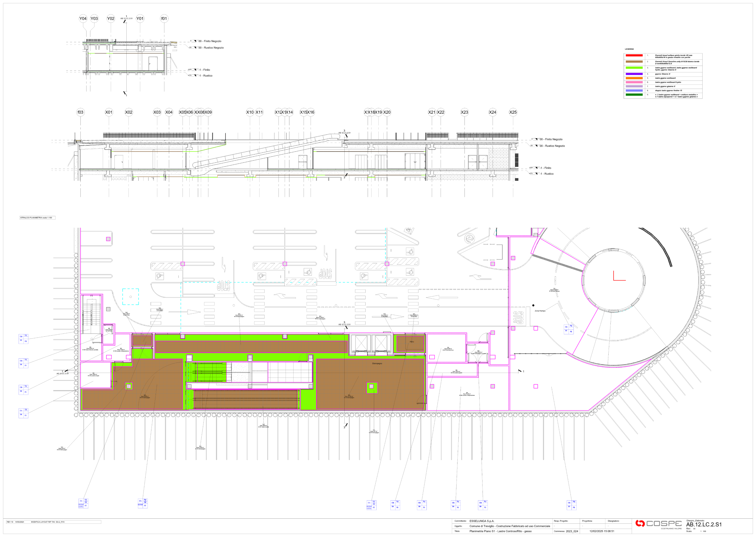Click the 'Filtro' room label in the plan
Image resolution: width=756 pixels, height=537 pixels.
click(412, 341)
